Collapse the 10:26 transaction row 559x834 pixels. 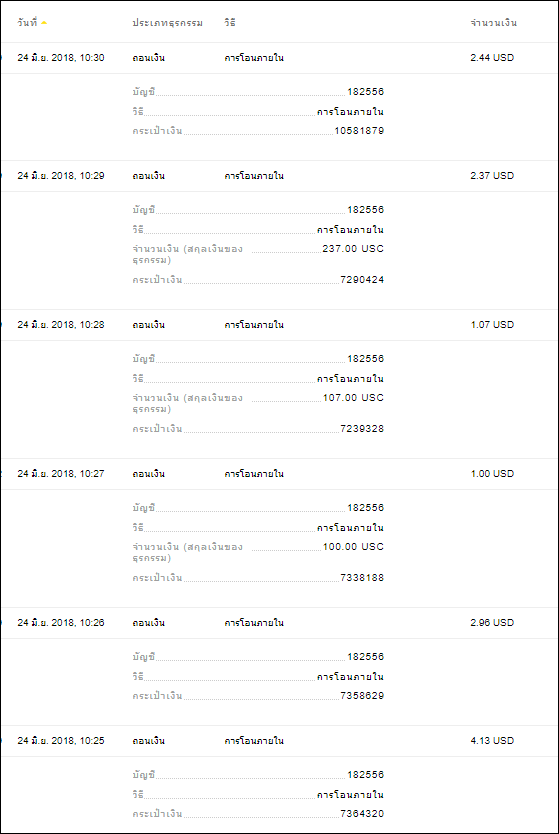point(279,623)
